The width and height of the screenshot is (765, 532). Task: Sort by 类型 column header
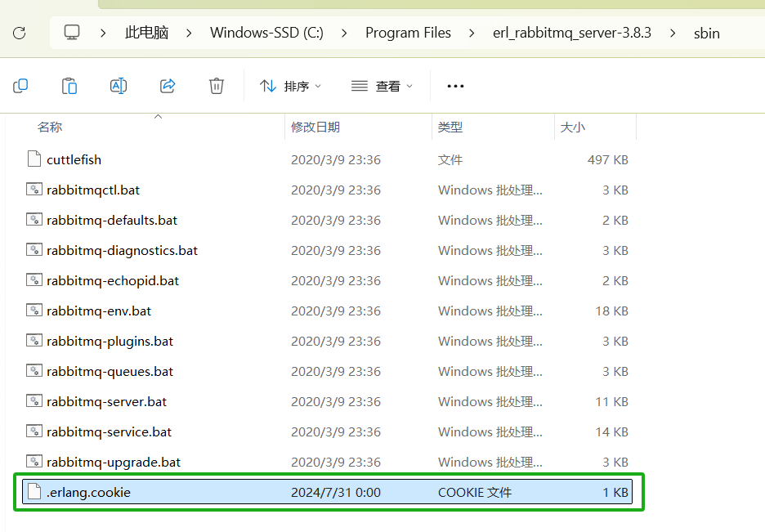click(x=450, y=127)
